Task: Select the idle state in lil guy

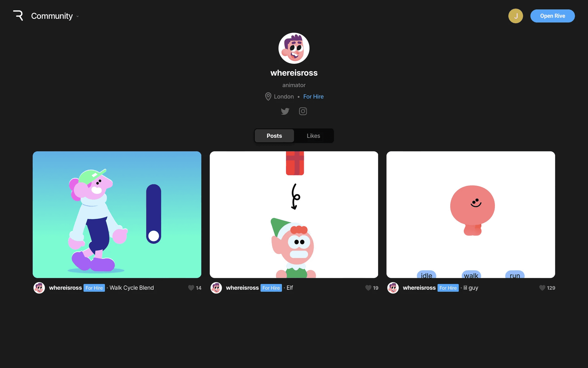Action: click(426, 275)
